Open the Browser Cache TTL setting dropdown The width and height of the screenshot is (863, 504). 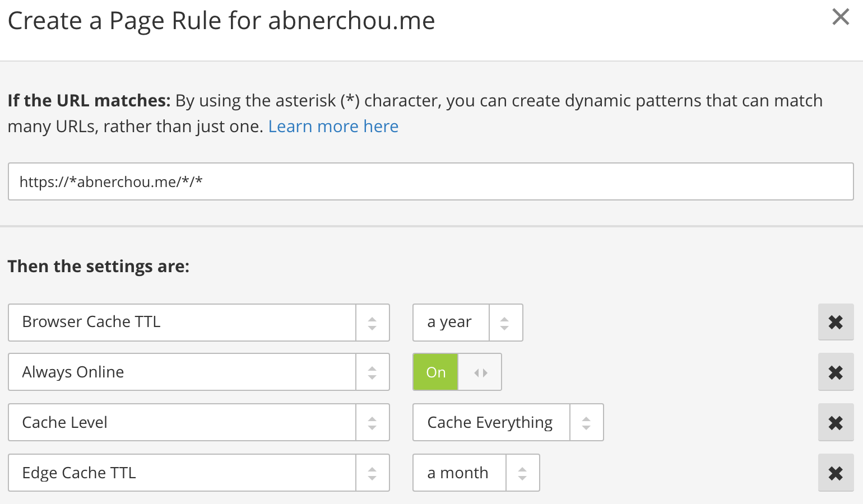[x=199, y=323]
